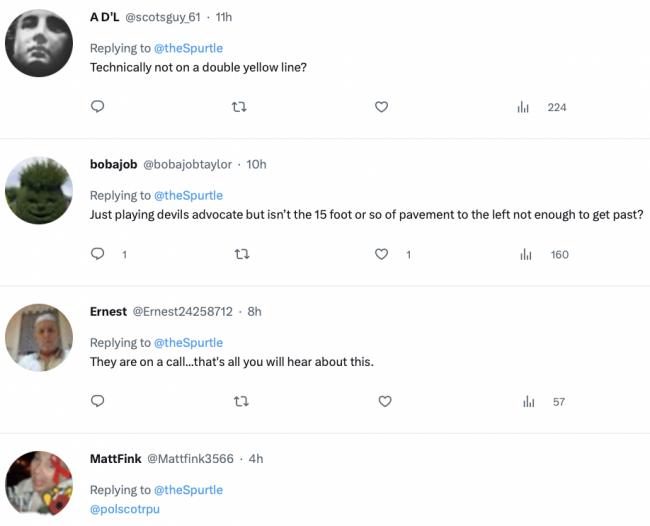Open A D'L's profile picture
This screenshot has height=526, width=650.
click(x=39, y=43)
